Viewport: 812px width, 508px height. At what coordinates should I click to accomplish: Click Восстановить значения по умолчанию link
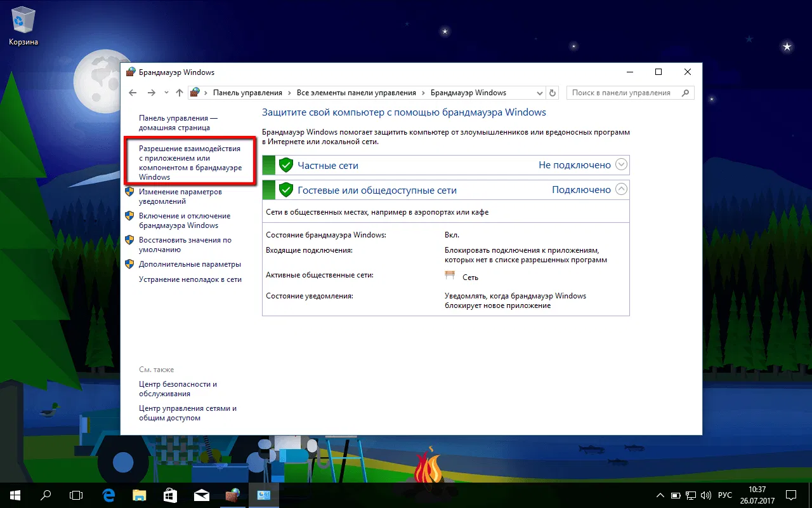(185, 244)
